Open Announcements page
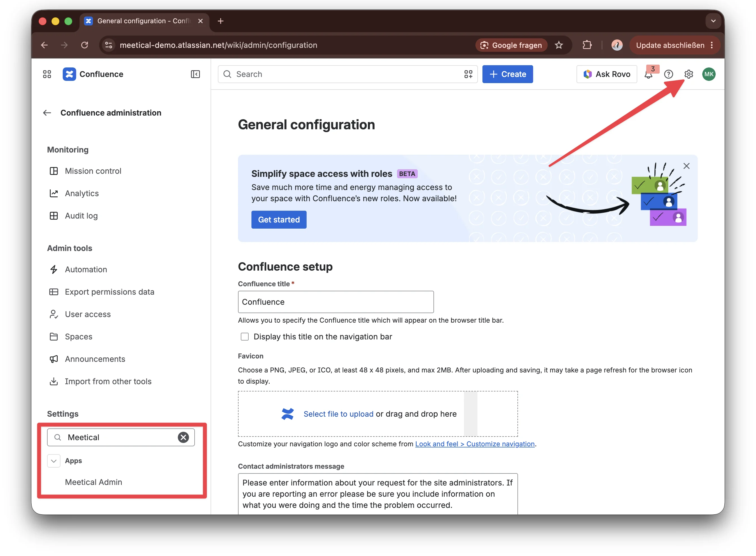Image resolution: width=756 pixels, height=556 pixels. coord(95,359)
